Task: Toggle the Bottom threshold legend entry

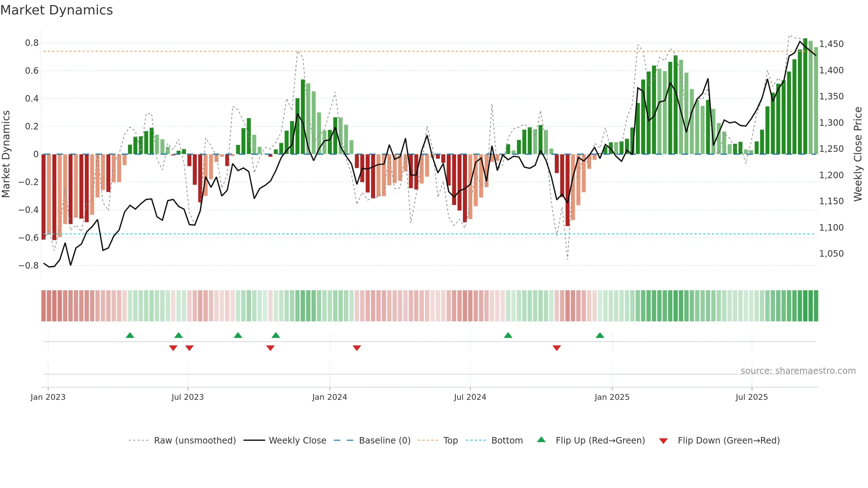Action: click(x=494, y=440)
